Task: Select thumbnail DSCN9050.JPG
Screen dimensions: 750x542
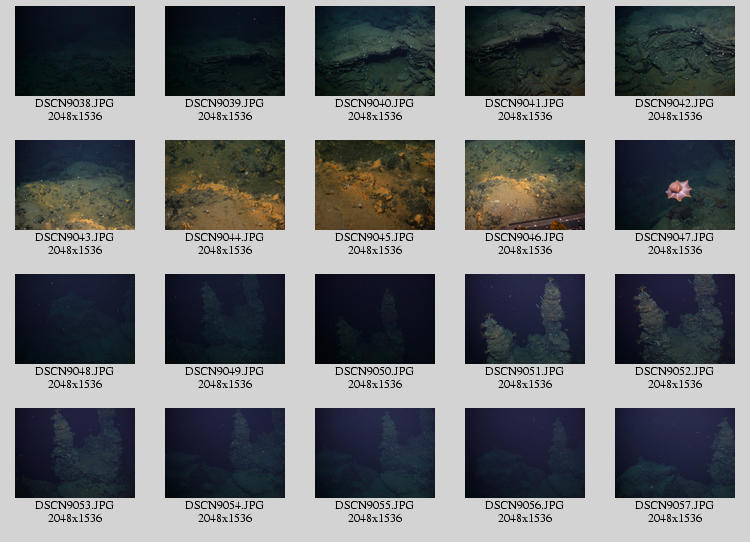Action: [x=375, y=319]
